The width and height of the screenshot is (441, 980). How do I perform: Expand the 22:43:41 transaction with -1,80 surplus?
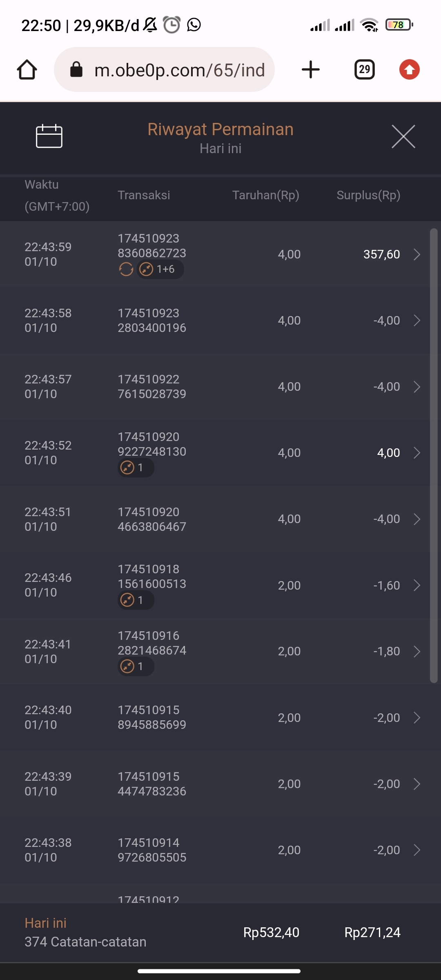417,651
